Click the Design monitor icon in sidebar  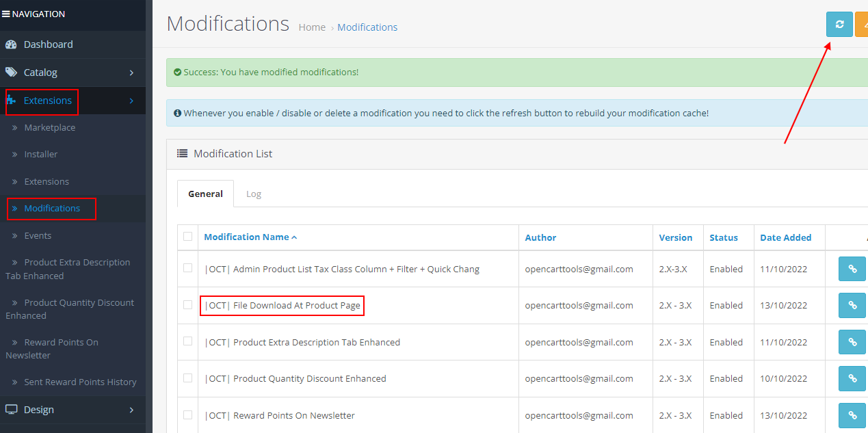click(11, 410)
